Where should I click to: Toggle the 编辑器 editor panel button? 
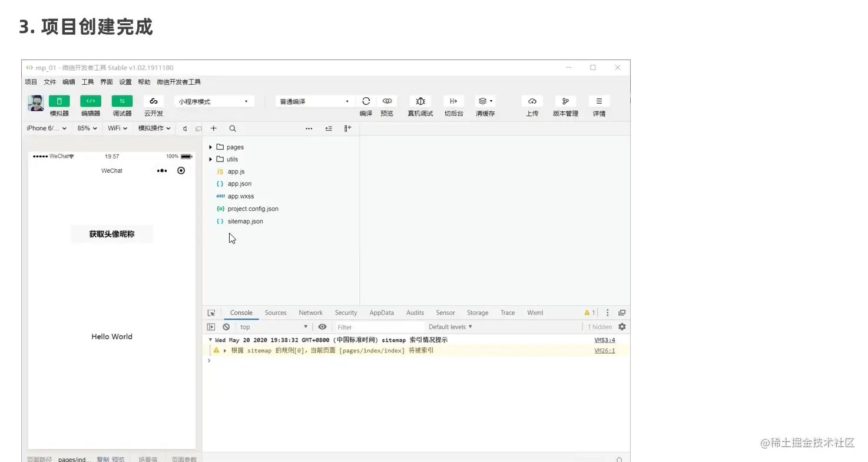point(91,101)
